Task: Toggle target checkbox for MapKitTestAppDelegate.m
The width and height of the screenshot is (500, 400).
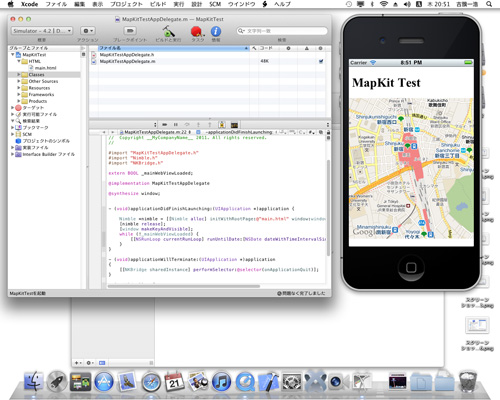Action: 321,61
